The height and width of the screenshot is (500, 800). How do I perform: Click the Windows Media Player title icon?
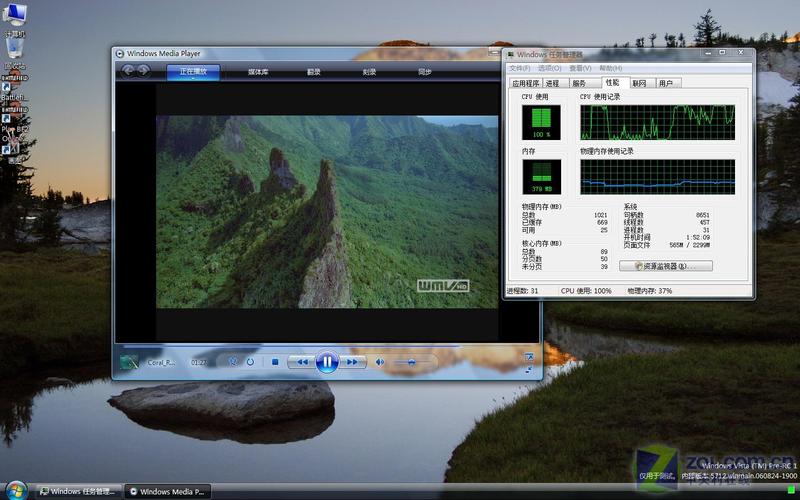119,54
